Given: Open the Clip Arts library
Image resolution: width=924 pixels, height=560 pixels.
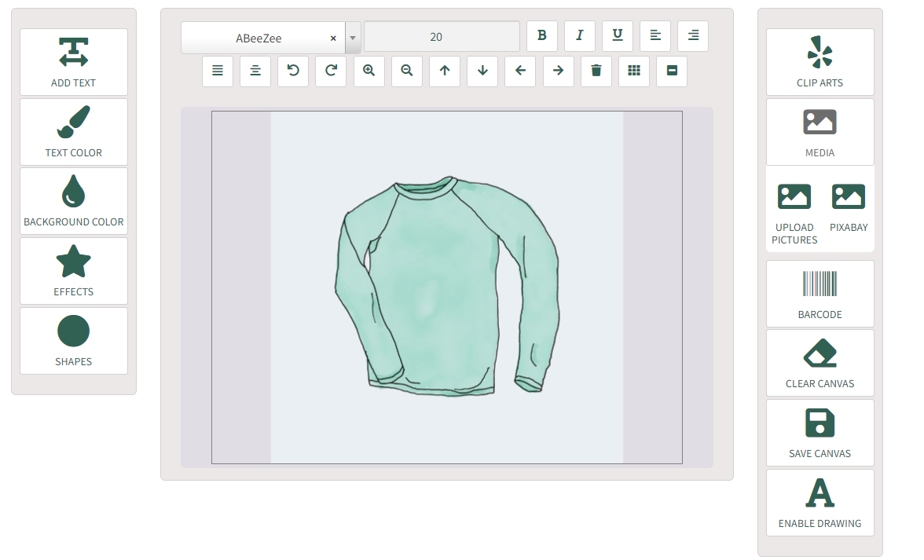Looking at the screenshot, I should coord(819,62).
